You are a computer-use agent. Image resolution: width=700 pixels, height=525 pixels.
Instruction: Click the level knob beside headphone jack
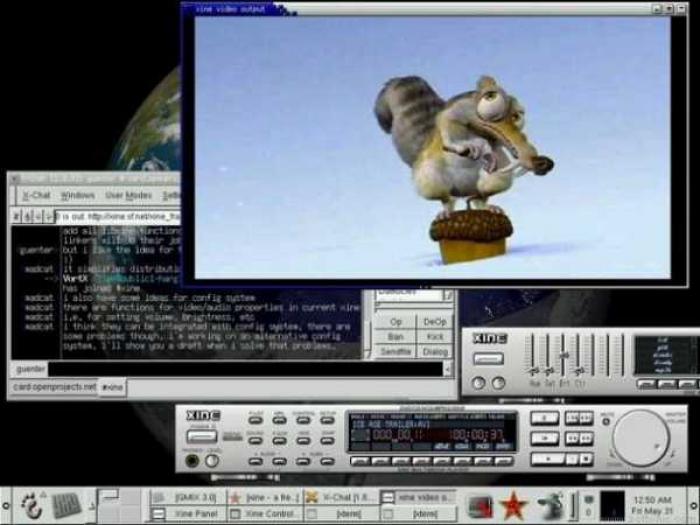coord(212,460)
